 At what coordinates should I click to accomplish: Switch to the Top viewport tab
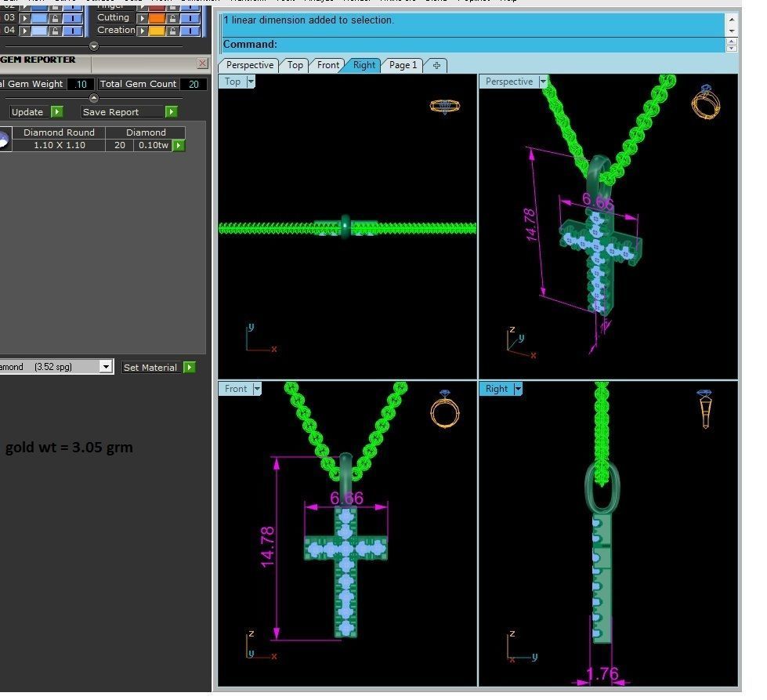pos(295,65)
